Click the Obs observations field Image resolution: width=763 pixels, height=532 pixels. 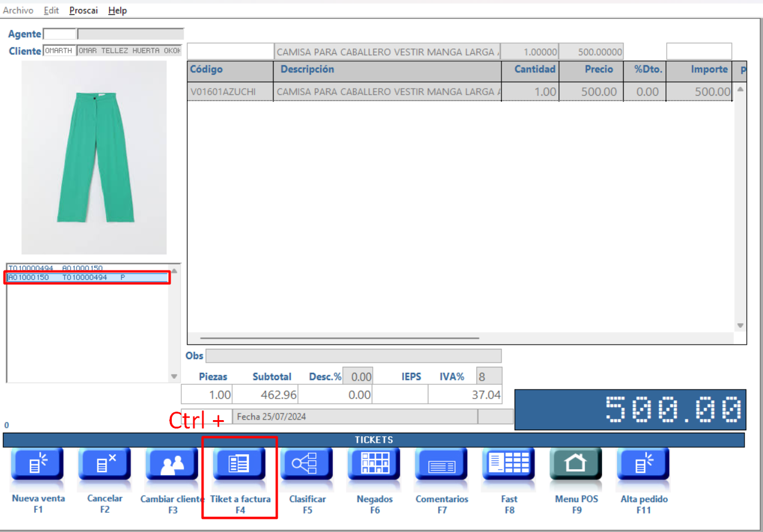[x=353, y=356]
